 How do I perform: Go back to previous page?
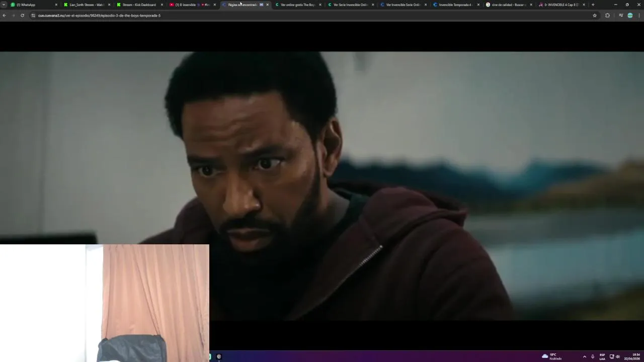coord(4,16)
